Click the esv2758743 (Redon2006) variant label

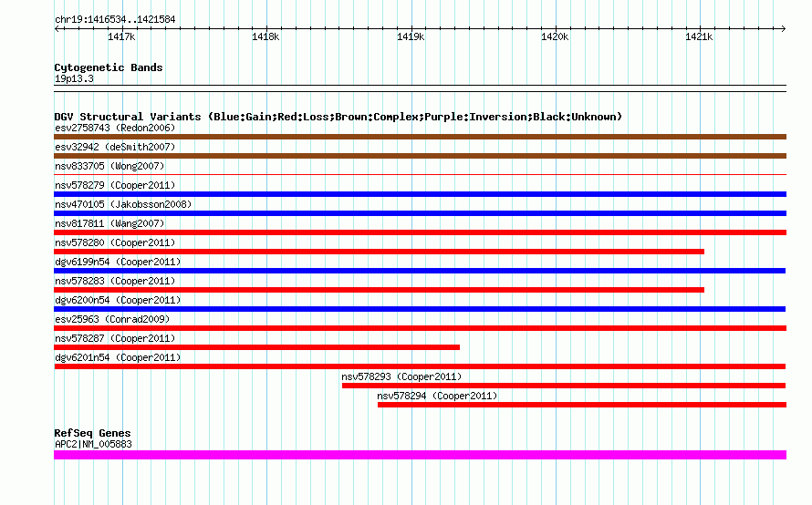115,128
